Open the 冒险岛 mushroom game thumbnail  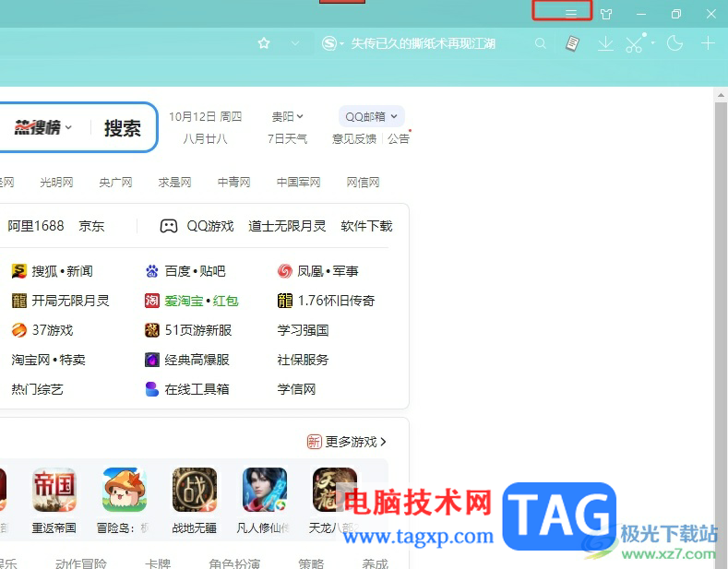pyautogui.click(x=125, y=490)
